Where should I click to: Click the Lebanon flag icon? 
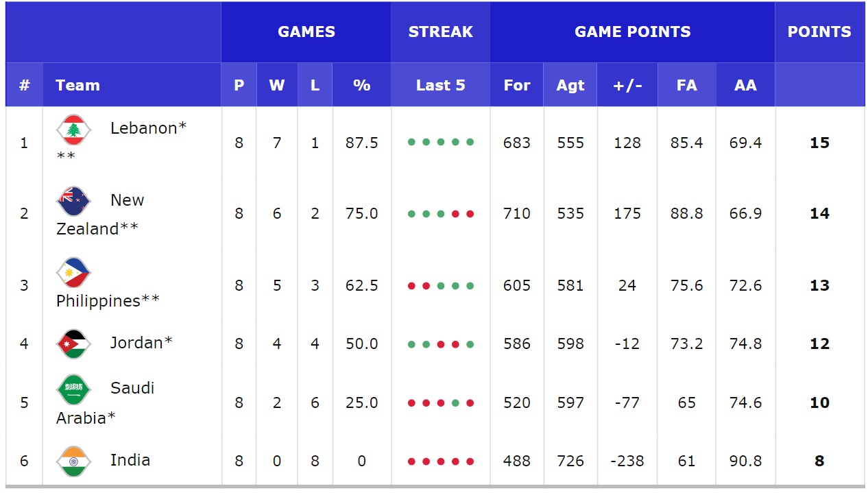tap(73, 130)
